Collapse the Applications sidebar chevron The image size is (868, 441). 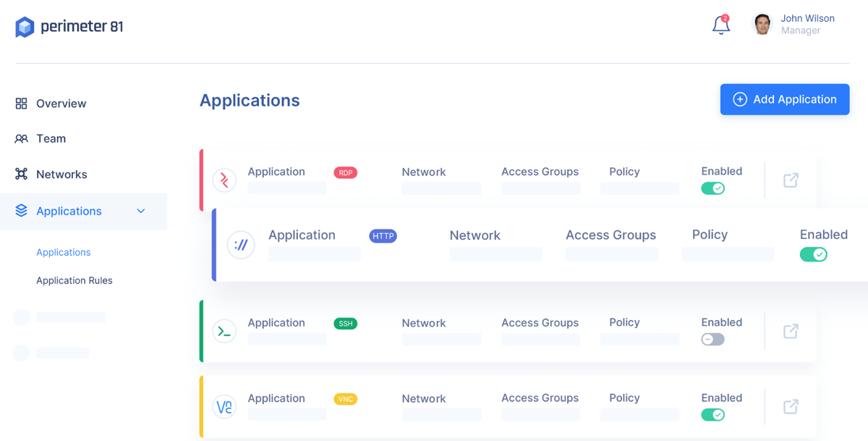pos(141,211)
